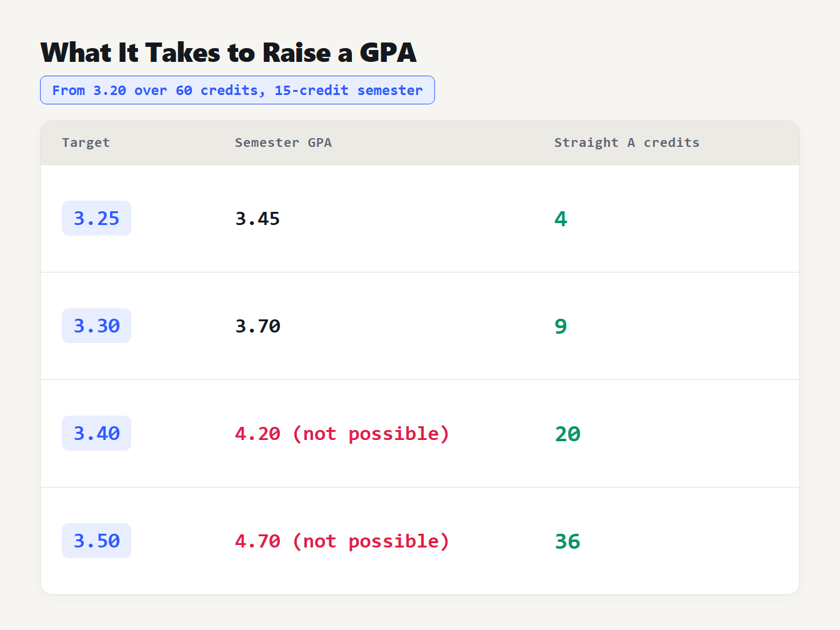The width and height of the screenshot is (840, 630).
Task: Click the straight A credits value 20
Action: click(x=567, y=434)
